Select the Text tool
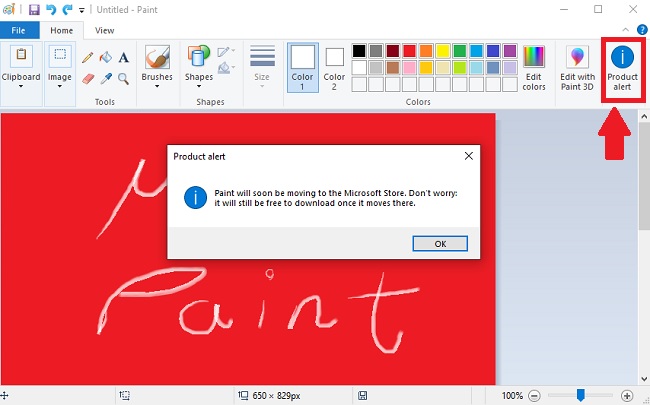The height and width of the screenshot is (405, 650). tap(124, 57)
